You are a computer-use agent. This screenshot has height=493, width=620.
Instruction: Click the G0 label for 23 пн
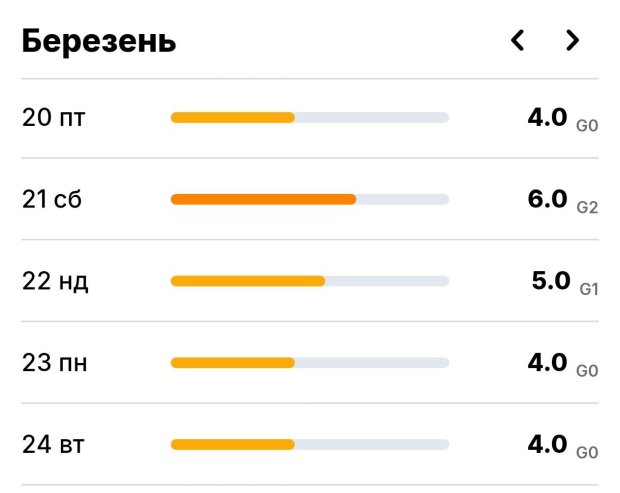pos(587,370)
